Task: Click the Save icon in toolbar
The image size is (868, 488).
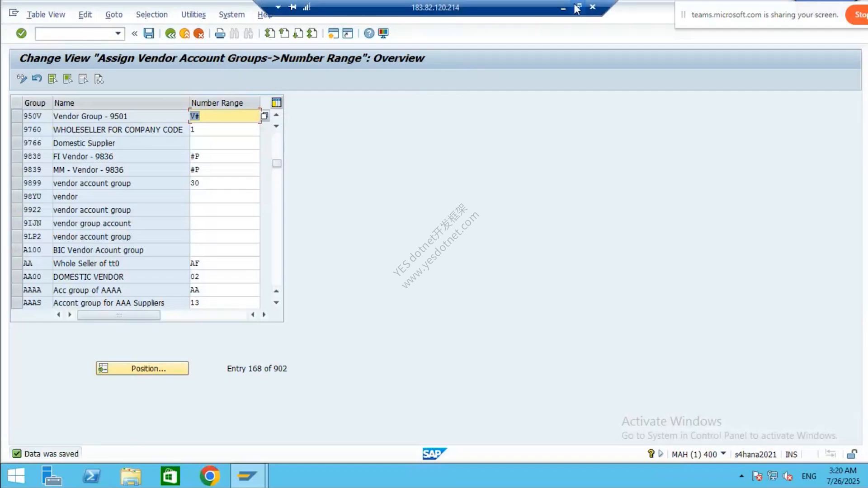Action: tap(149, 33)
